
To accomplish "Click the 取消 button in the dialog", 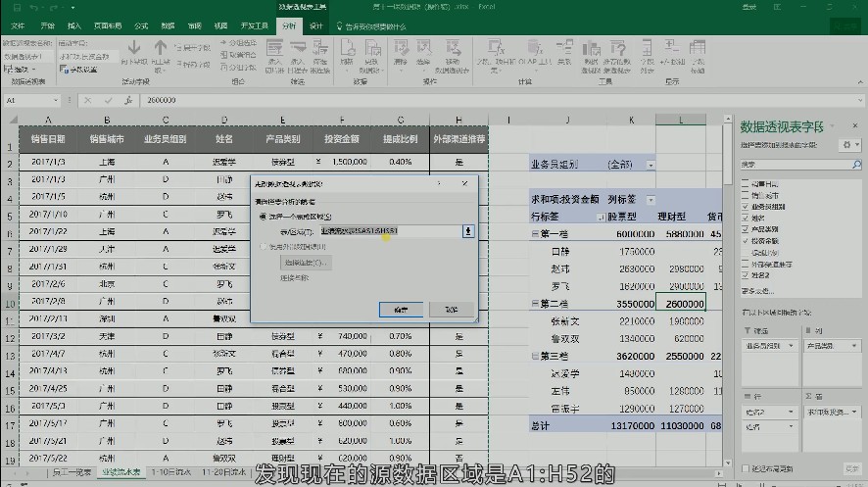I will 450,309.
